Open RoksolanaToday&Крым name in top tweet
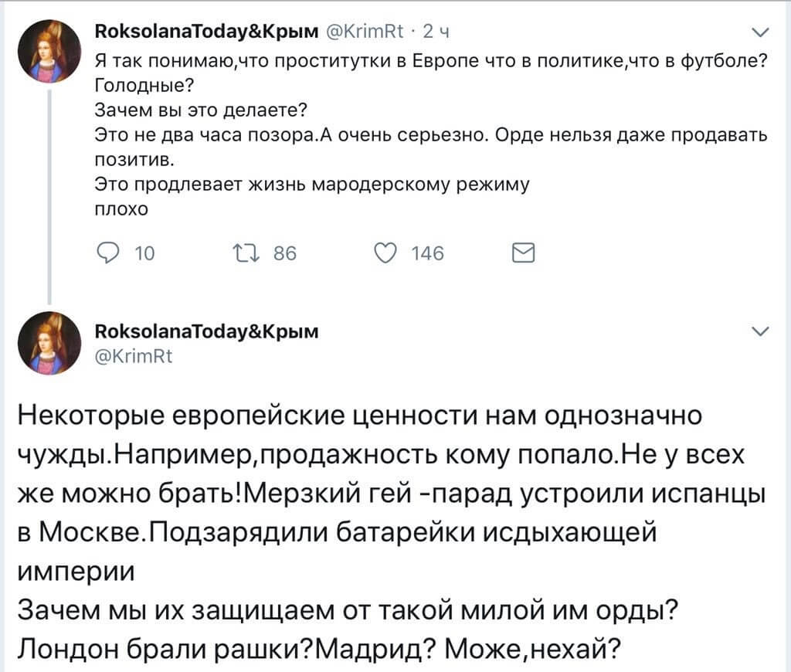This screenshot has height=672, width=791. pyautogui.click(x=205, y=32)
